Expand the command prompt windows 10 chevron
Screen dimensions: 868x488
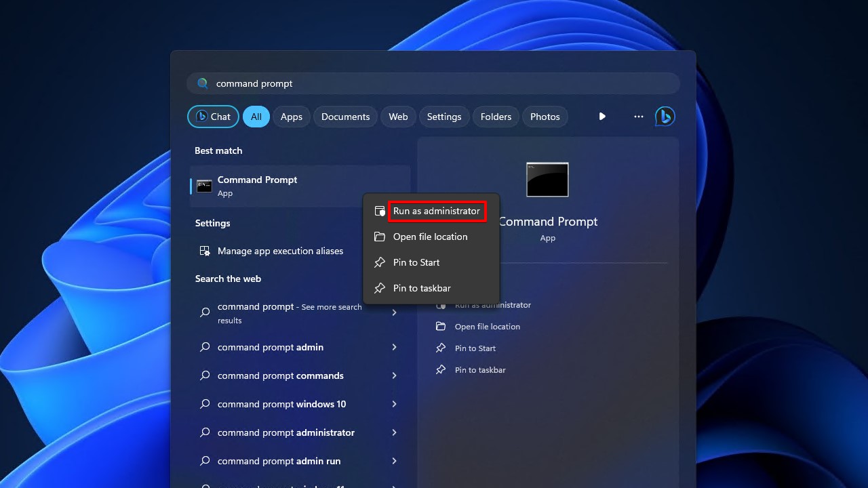click(394, 404)
